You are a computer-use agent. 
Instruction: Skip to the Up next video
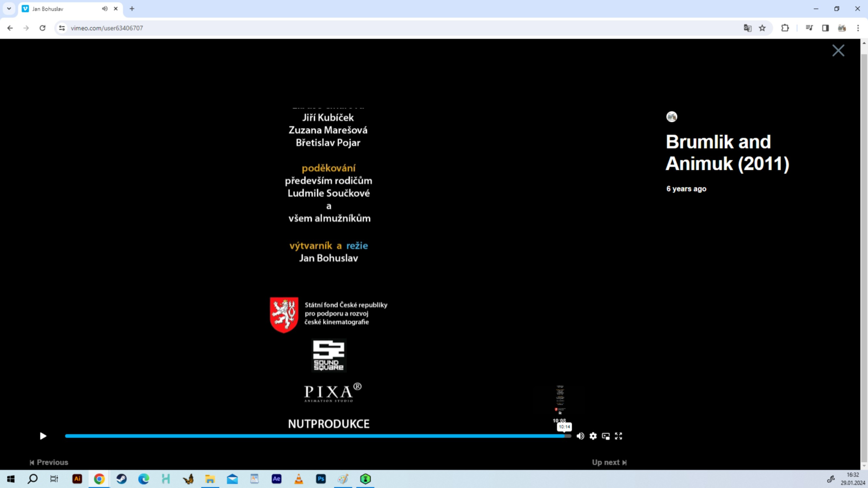609,462
